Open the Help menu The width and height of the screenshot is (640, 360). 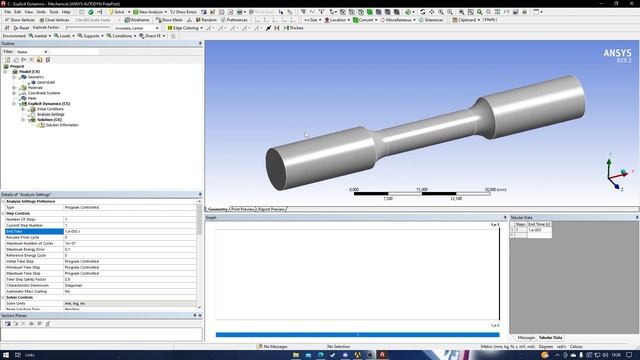[66, 12]
